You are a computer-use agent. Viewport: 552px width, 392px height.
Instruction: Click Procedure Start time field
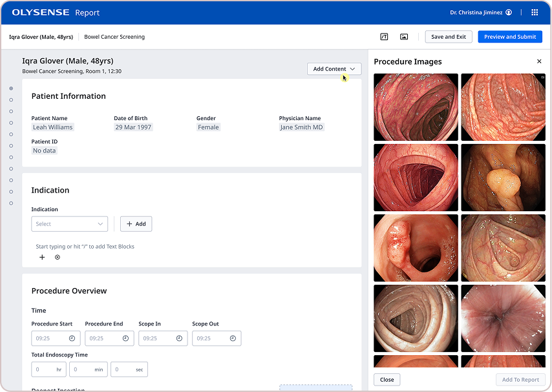click(x=56, y=338)
